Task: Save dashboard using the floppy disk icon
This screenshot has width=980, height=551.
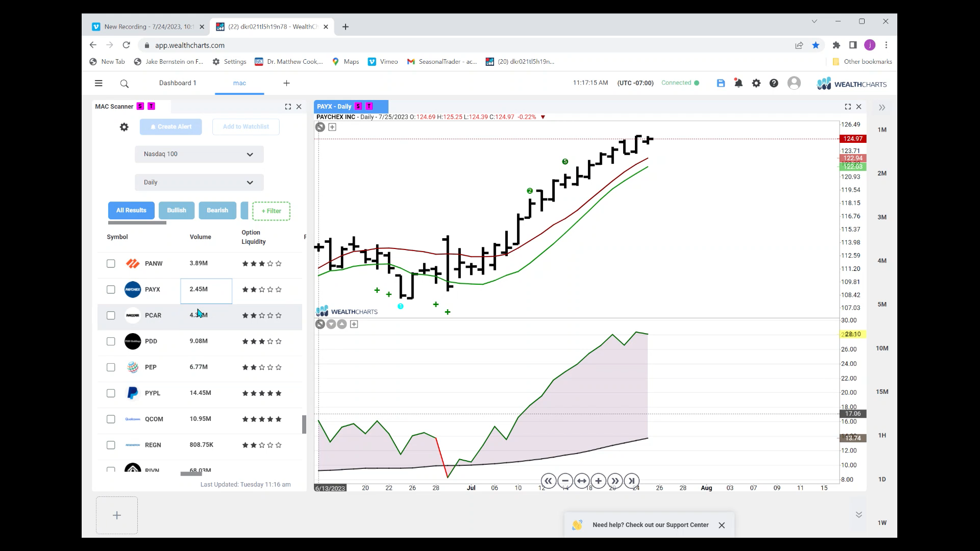Action: 721,83
